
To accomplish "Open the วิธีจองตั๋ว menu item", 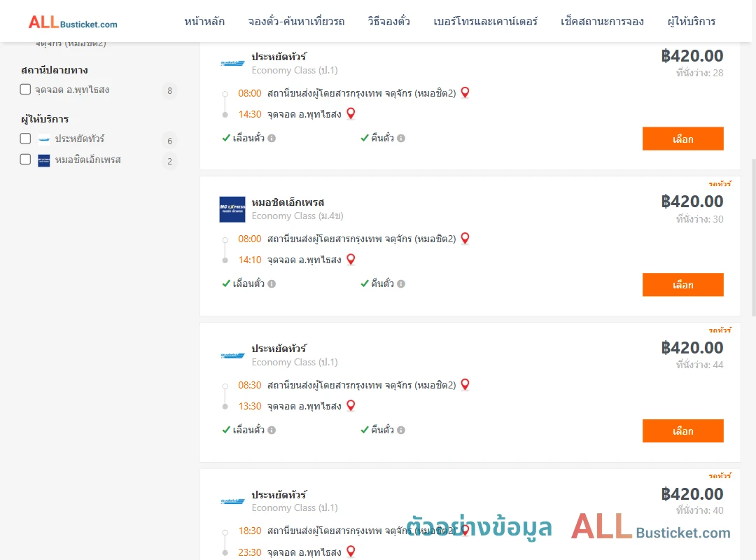I will (x=388, y=22).
